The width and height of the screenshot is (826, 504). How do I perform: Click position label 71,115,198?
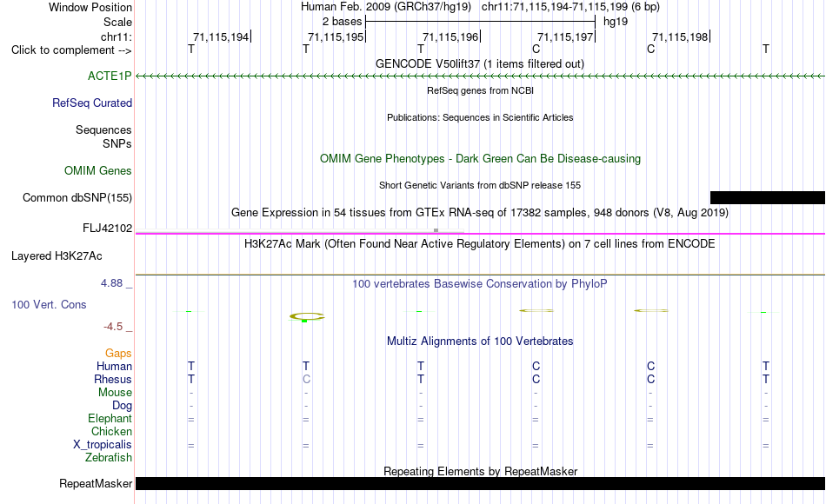680,36
